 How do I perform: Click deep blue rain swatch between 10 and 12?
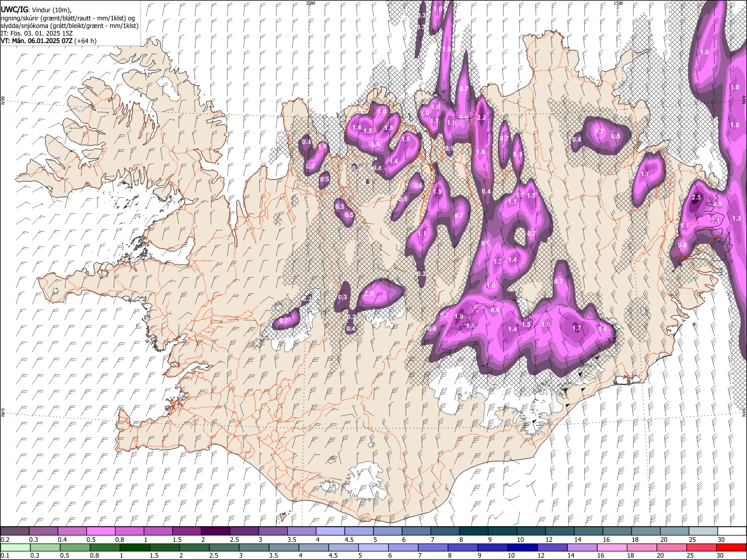point(522,548)
